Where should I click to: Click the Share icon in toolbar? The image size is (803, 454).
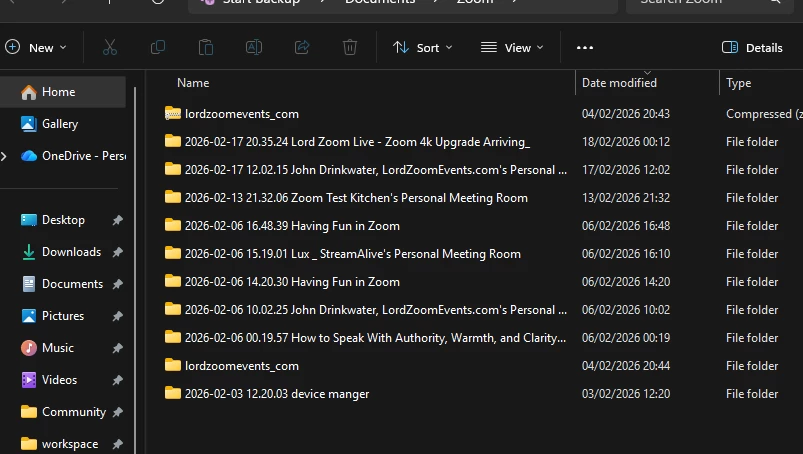[x=302, y=48]
